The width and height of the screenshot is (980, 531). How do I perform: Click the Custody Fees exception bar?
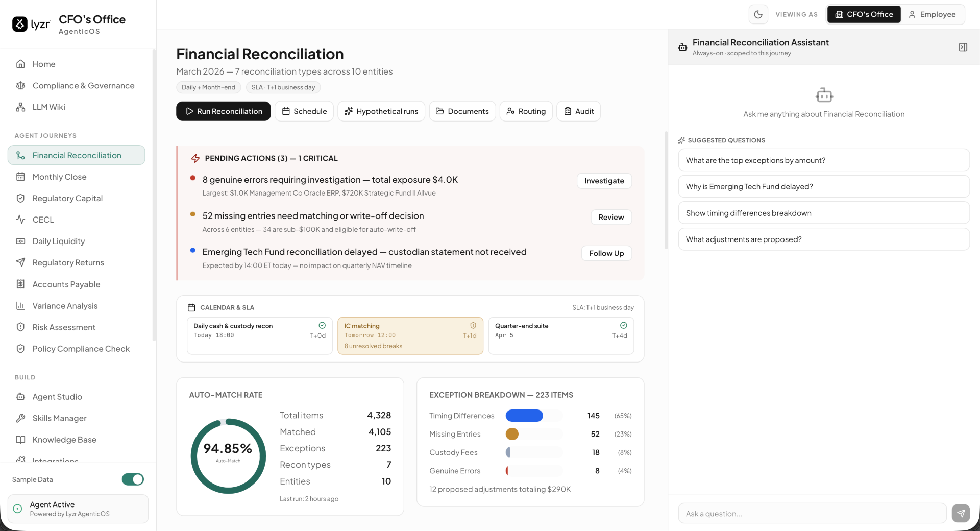508,452
